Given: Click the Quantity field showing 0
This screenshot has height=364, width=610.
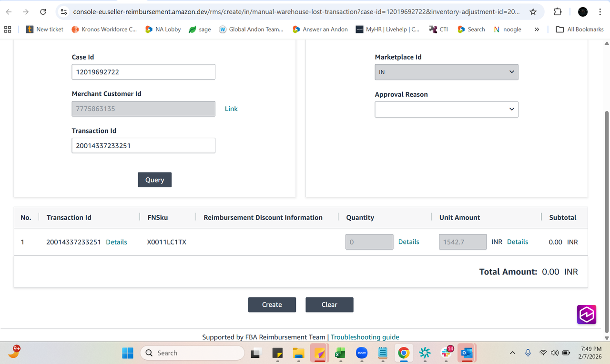Looking at the screenshot, I should [369, 242].
